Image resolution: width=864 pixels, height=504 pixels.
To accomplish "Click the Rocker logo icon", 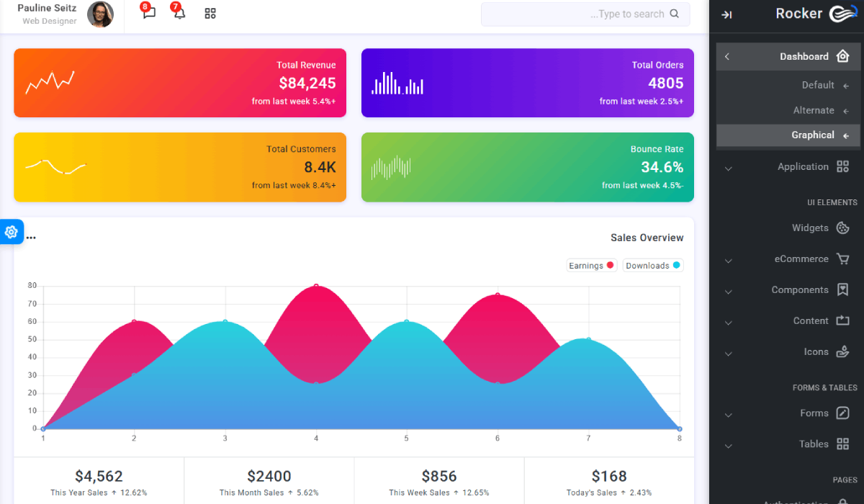I will [842, 14].
